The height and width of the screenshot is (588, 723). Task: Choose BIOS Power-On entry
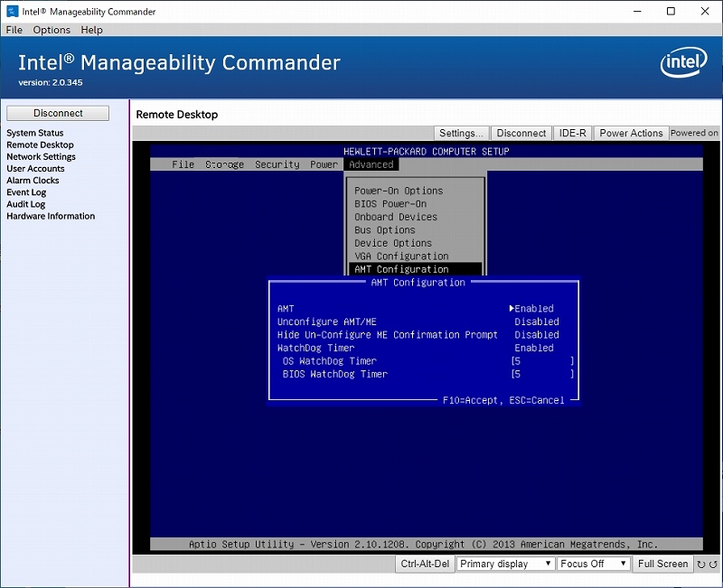[390, 204]
